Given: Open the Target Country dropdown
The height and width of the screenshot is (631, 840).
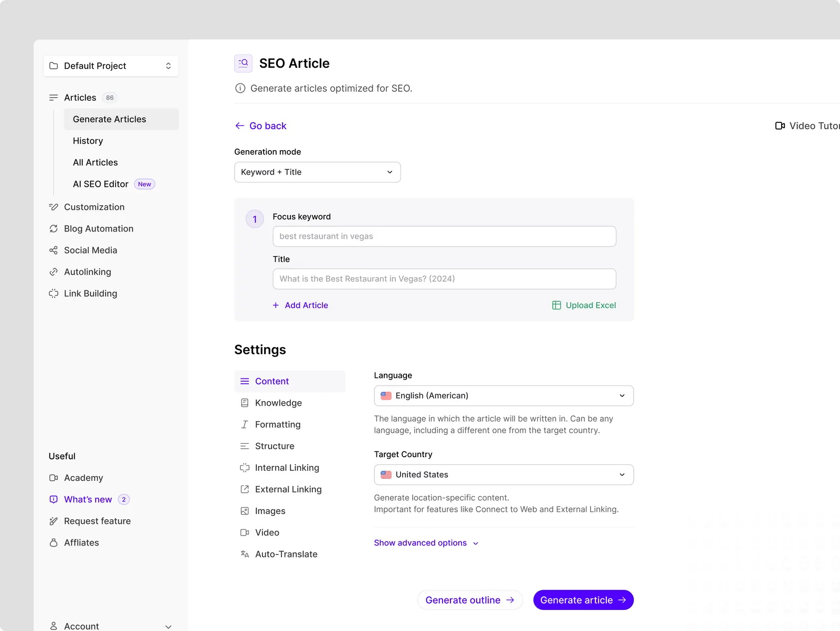Looking at the screenshot, I should (504, 475).
